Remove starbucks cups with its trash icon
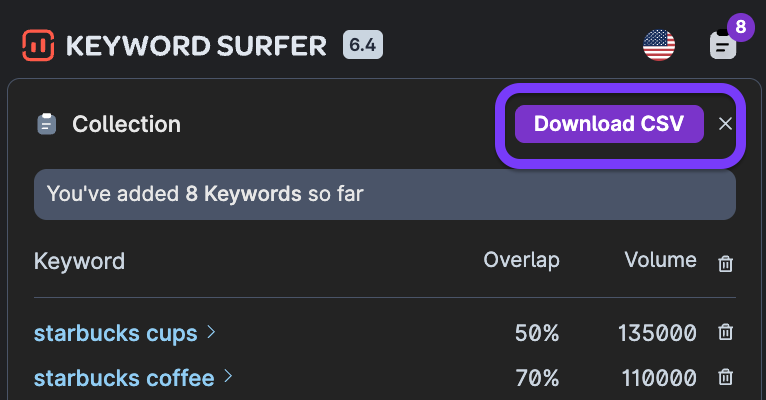The width and height of the screenshot is (766, 400). 726,333
